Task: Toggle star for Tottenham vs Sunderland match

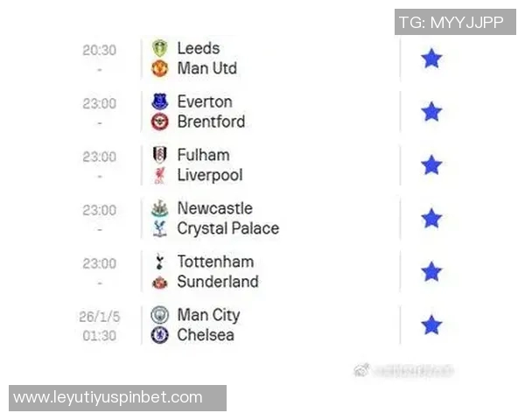Action: tap(431, 272)
